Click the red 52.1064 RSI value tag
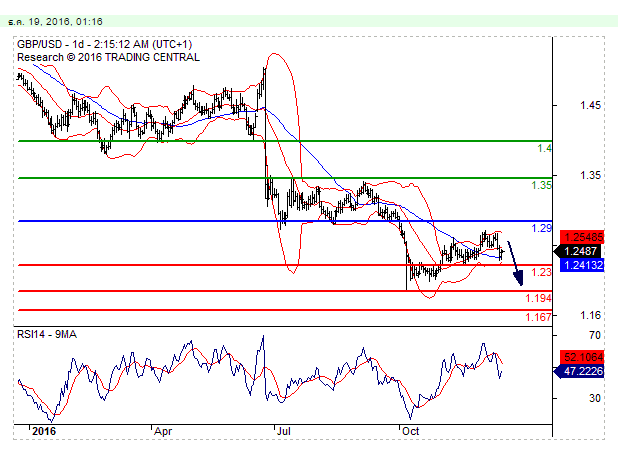The image size is (618, 460). (582, 357)
